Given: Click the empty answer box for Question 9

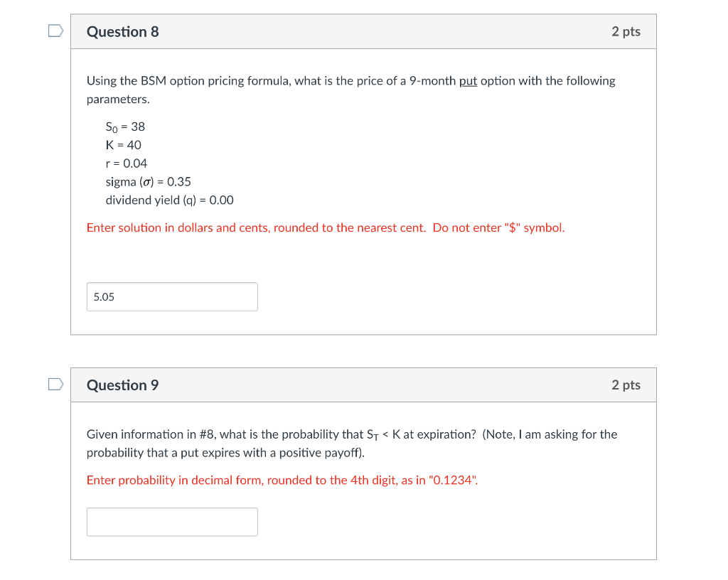Looking at the screenshot, I should coord(172,522).
